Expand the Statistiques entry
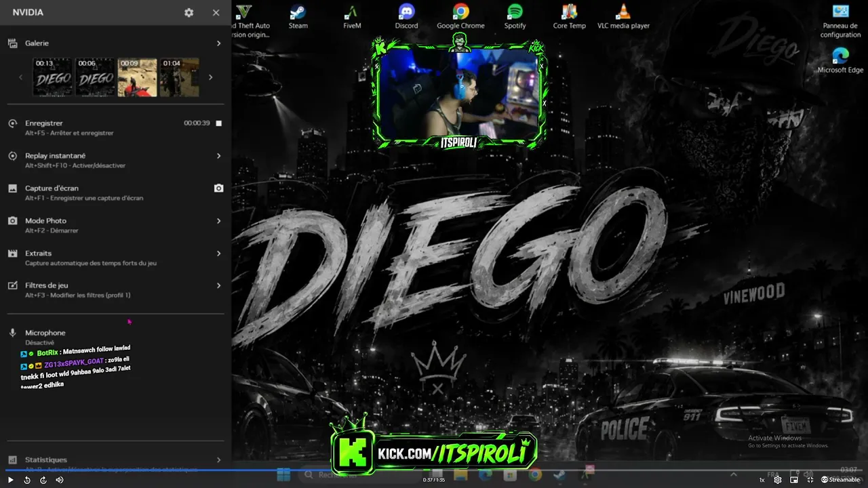Image resolution: width=868 pixels, height=488 pixels. (218, 460)
